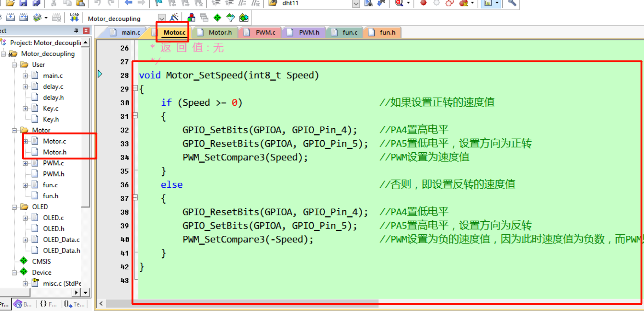This screenshot has height=312, width=644.
Task: Open the batch build dropdown arrow
Action: tap(46, 18)
